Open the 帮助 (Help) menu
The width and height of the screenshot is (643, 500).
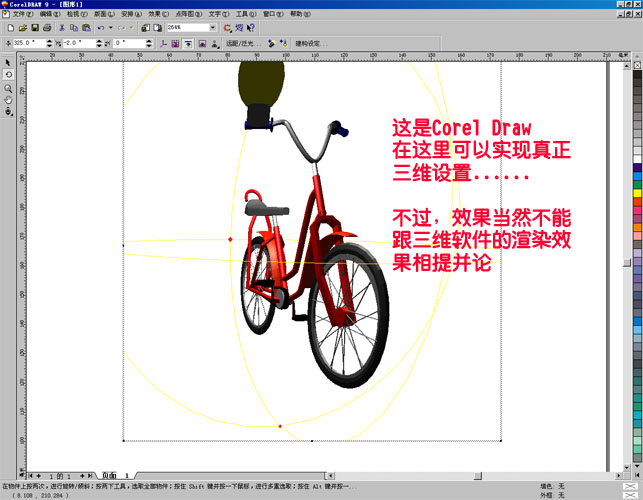pos(300,14)
